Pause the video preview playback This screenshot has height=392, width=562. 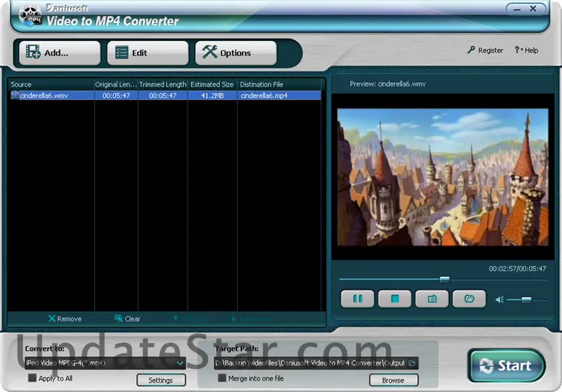pyautogui.click(x=357, y=298)
